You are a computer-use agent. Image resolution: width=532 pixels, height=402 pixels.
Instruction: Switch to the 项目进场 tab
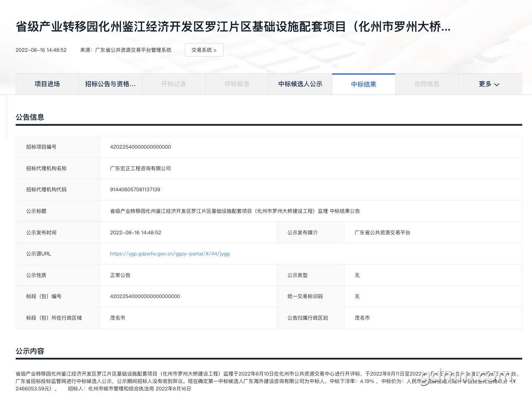tap(47, 84)
